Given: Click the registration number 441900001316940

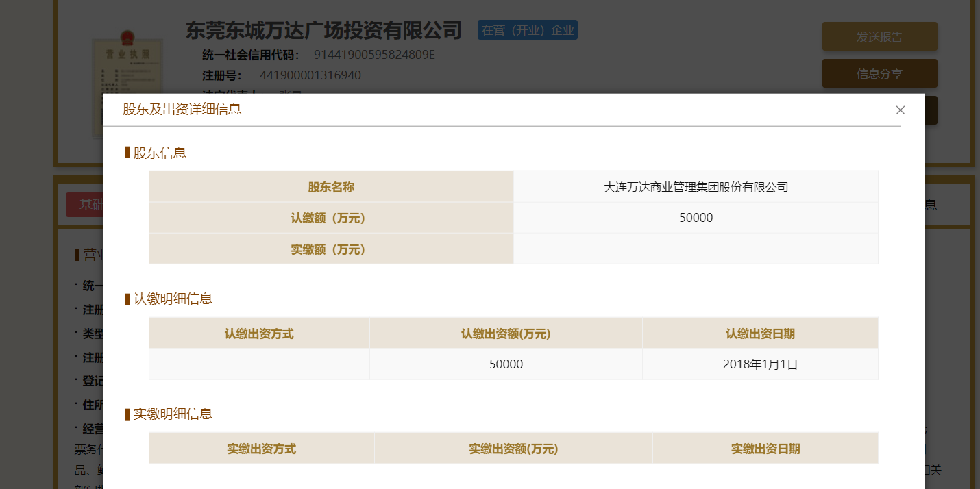Looking at the screenshot, I should click(310, 75).
